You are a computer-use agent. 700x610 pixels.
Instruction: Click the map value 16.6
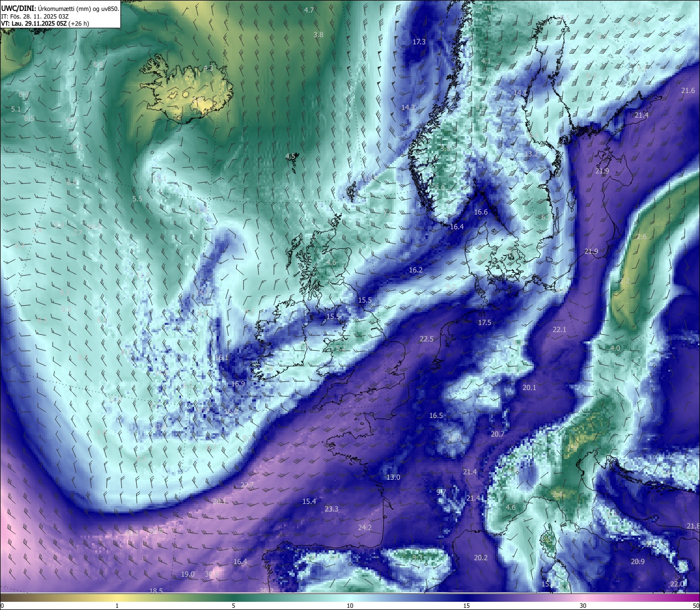tap(481, 212)
